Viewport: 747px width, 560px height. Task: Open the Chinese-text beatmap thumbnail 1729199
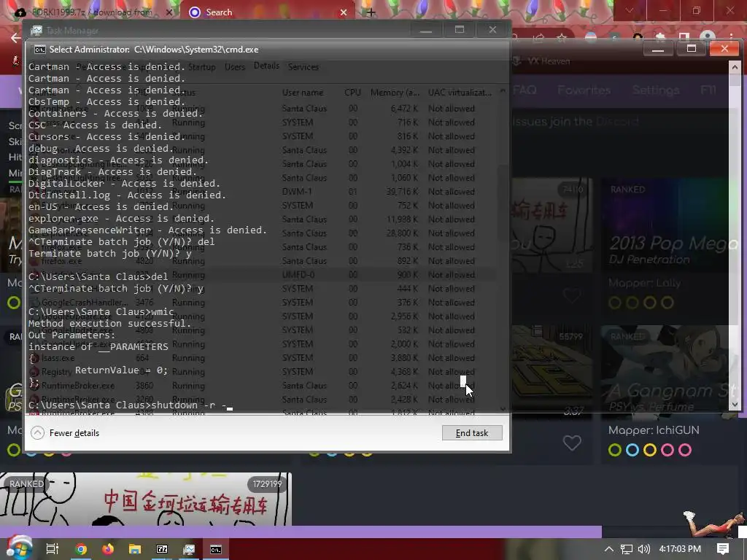145,499
